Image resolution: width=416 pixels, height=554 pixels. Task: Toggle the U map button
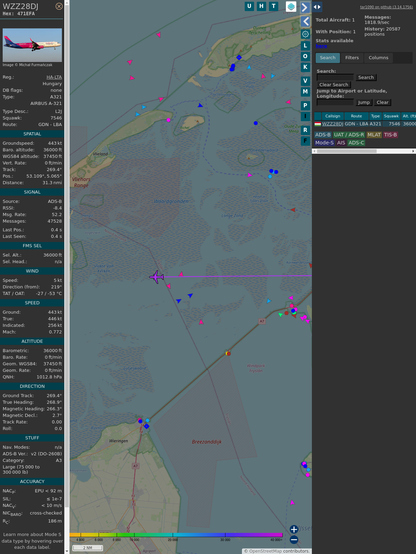click(x=249, y=6)
